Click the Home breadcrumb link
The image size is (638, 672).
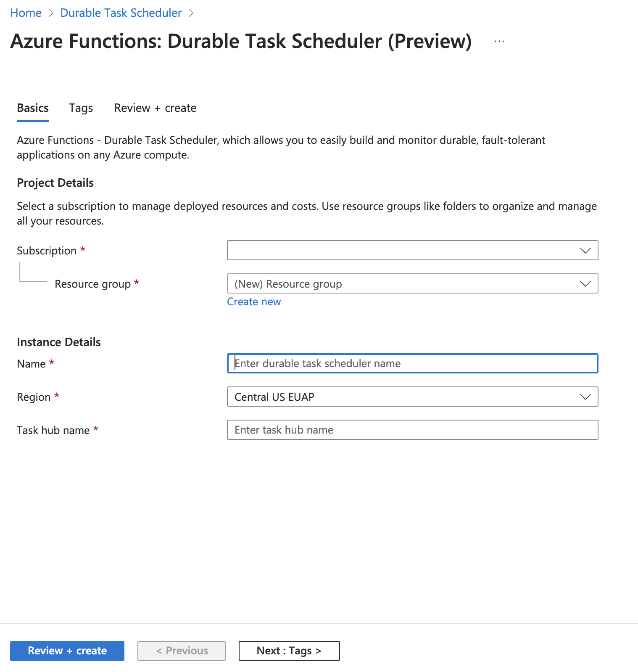click(x=26, y=13)
